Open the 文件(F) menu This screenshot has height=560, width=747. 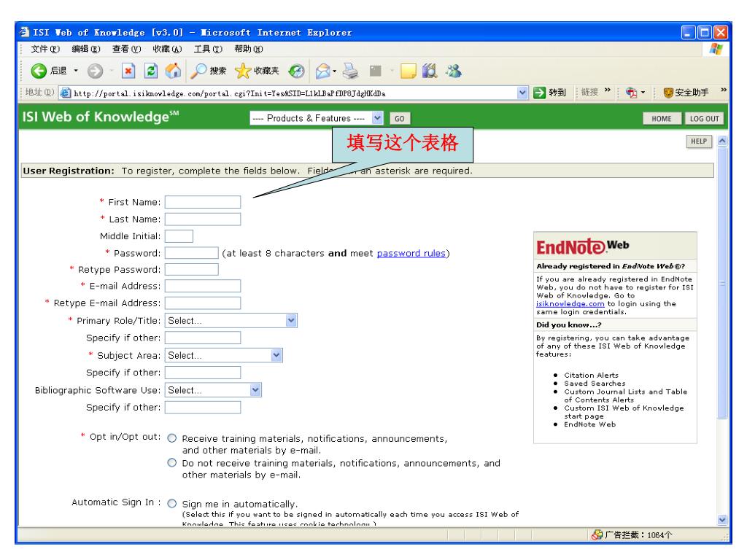coord(45,49)
